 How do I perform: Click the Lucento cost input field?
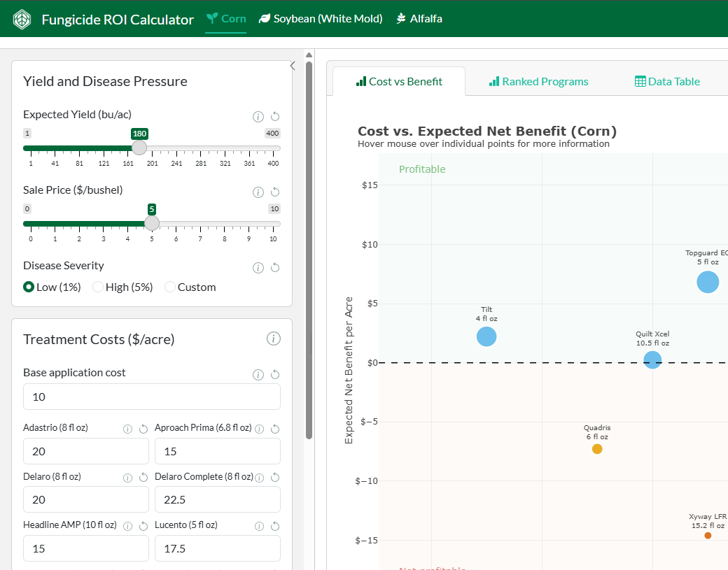[x=217, y=548]
